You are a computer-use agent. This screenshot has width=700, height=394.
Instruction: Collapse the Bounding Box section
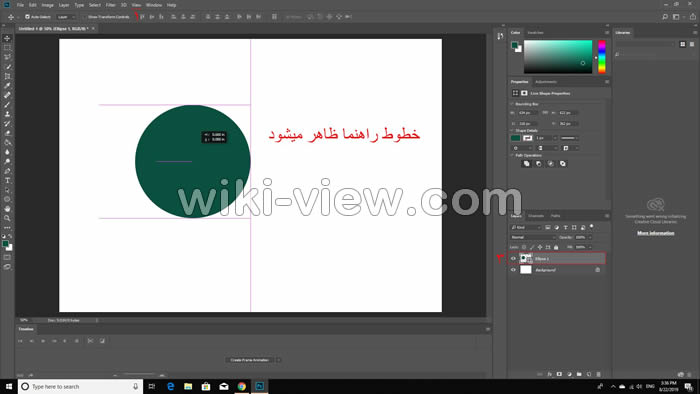[512, 104]
